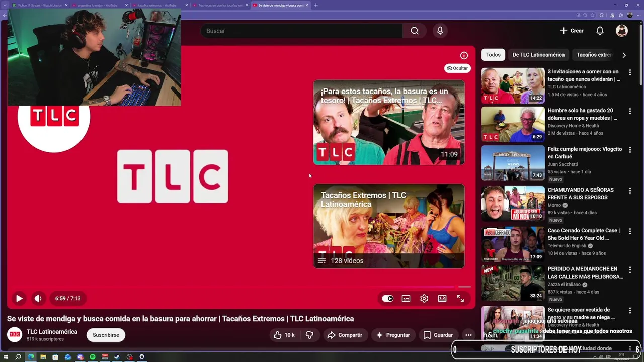
Task: Start voice search with microphone icon
Action: tap(440, 31)
